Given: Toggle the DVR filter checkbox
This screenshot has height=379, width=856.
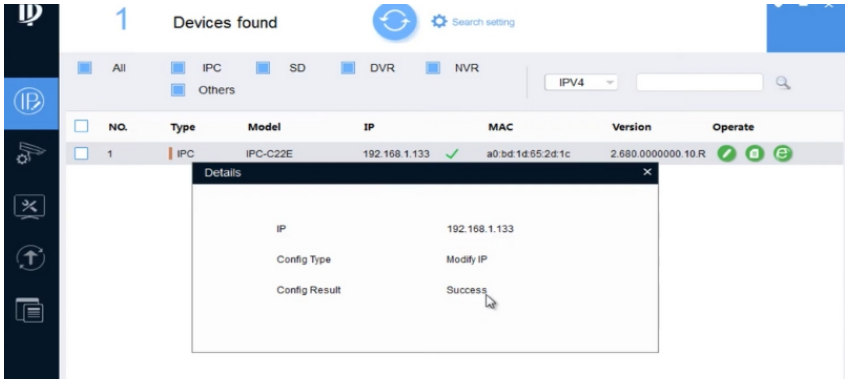Looking at the screenshot, I should pyautogui.click(x=348, y=68).
